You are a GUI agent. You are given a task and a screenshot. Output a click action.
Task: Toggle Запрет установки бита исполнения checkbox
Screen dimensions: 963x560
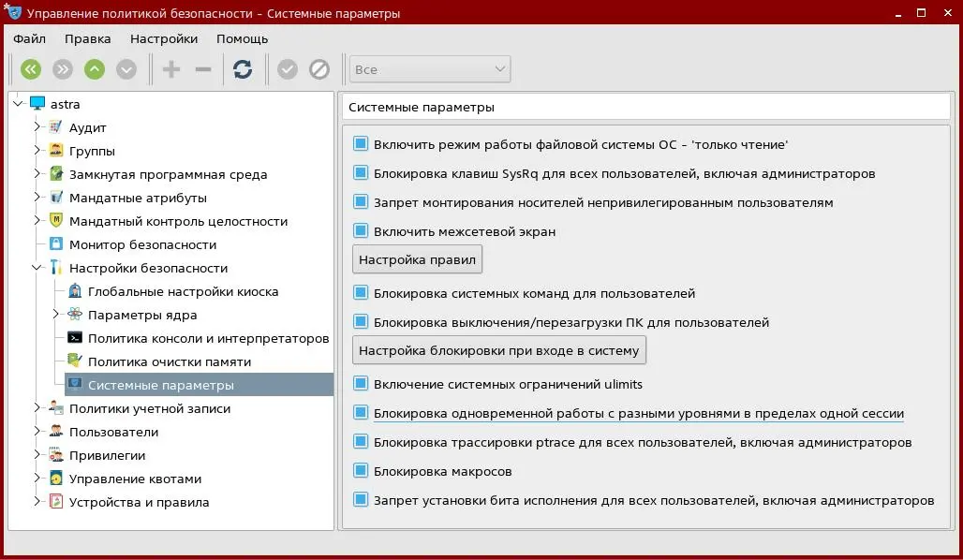(x=361, y=499)
